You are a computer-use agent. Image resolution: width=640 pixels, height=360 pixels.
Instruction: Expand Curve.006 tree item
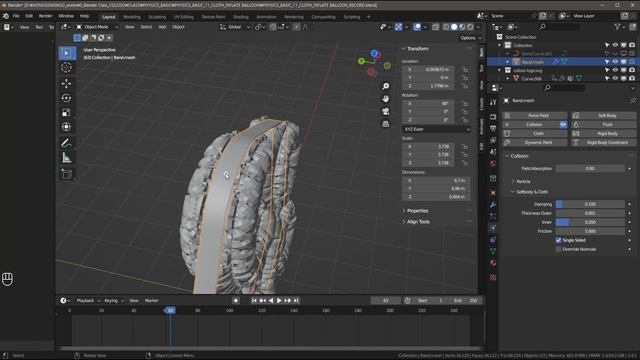[x=508, y=78]
